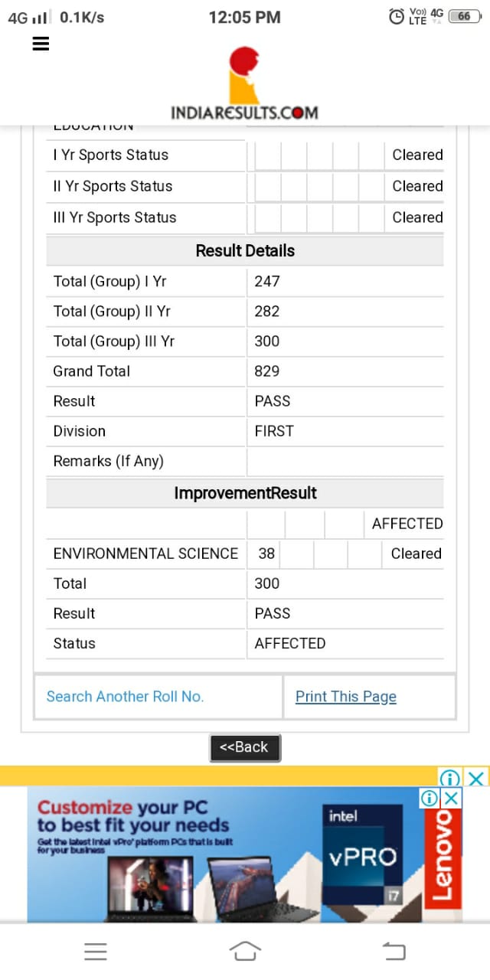Tap Android back navigation icon

[x=394, y=951]
